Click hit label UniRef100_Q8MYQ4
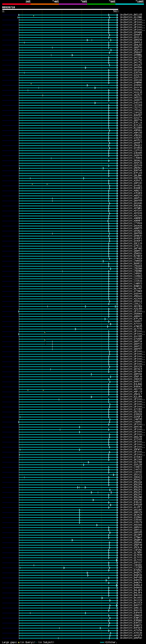Screen dimensions: 146x644 tap(131, 374)
